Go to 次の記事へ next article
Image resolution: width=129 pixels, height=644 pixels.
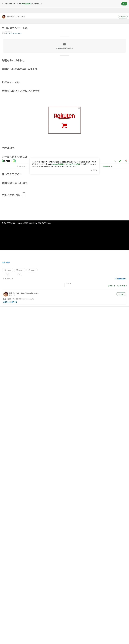107,166
